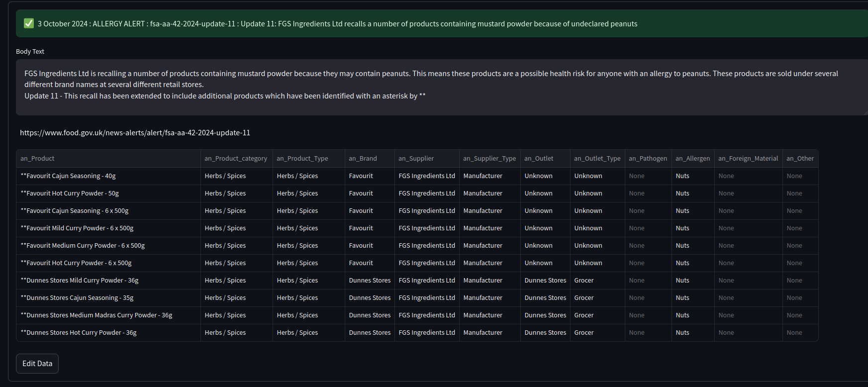Select the an_Product_category column header

click(236, 159)
